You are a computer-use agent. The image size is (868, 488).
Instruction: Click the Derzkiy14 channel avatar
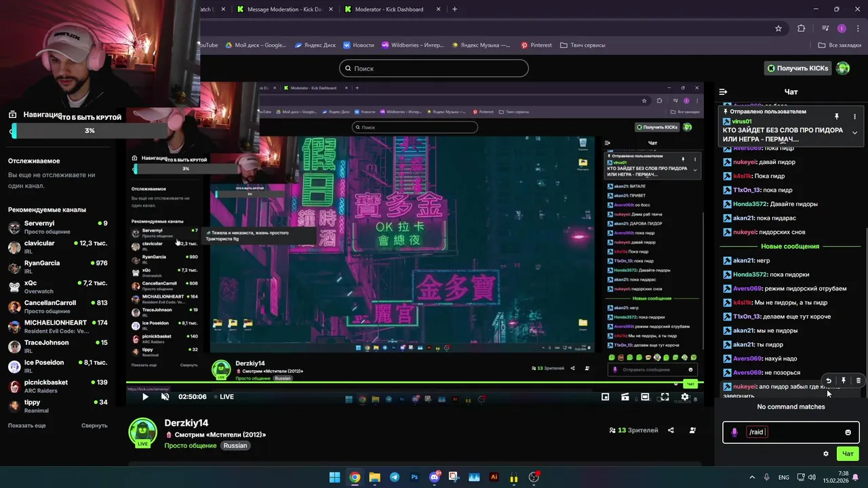[x=142, y=433]
